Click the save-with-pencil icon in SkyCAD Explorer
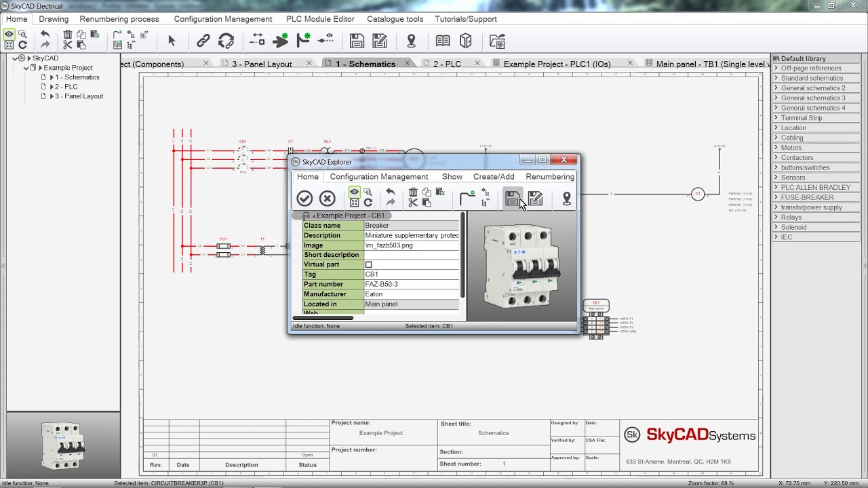 (536, 198)
